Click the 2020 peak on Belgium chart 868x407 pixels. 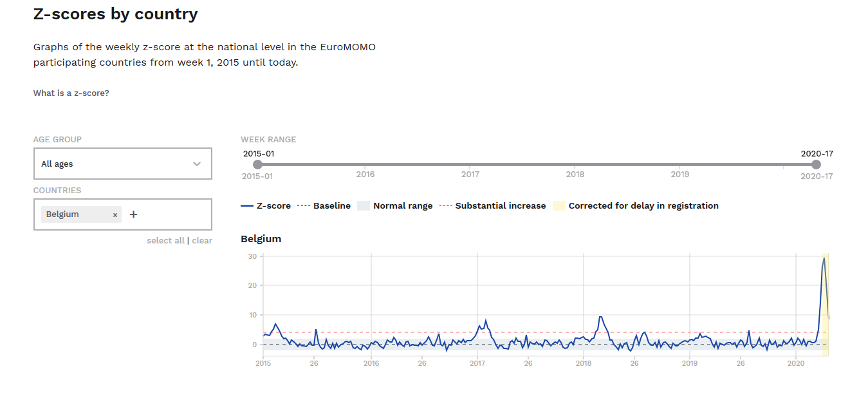824,259
